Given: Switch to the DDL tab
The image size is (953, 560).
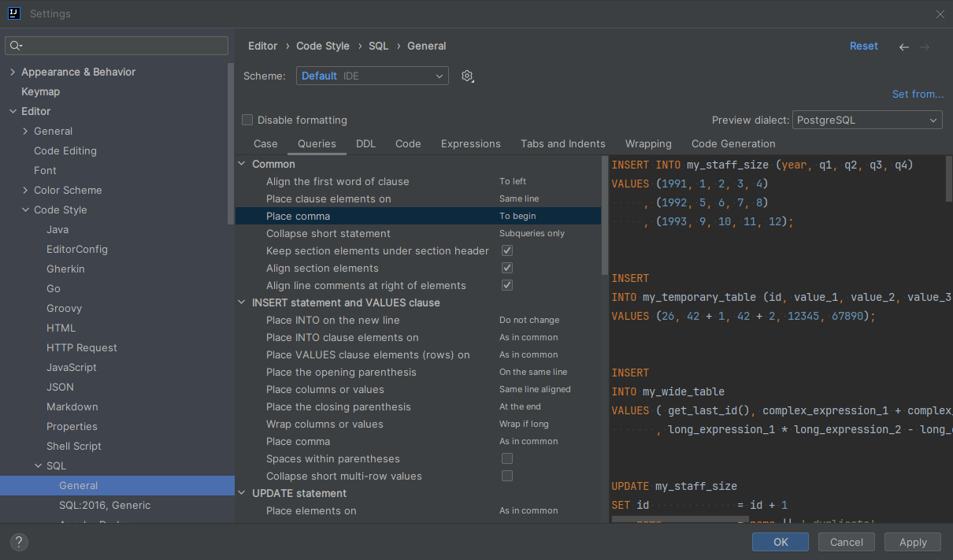Looking at the screenshot, I should pos(365,143).
